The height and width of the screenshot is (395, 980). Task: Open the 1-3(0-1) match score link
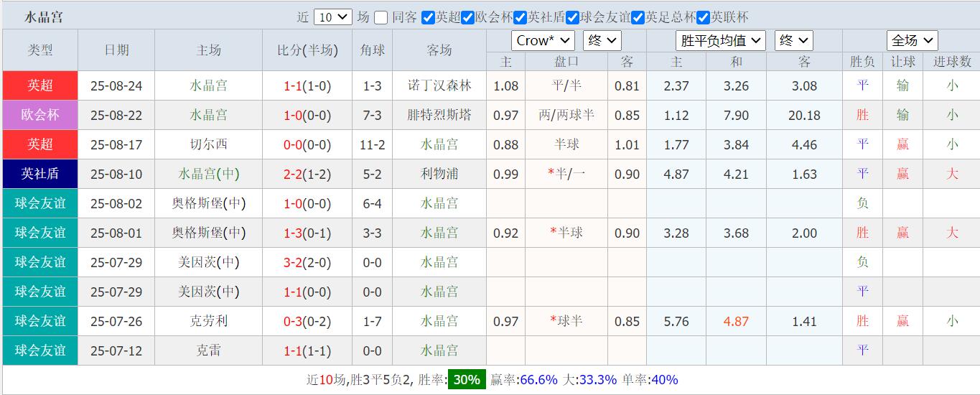(x=307, y=233)
